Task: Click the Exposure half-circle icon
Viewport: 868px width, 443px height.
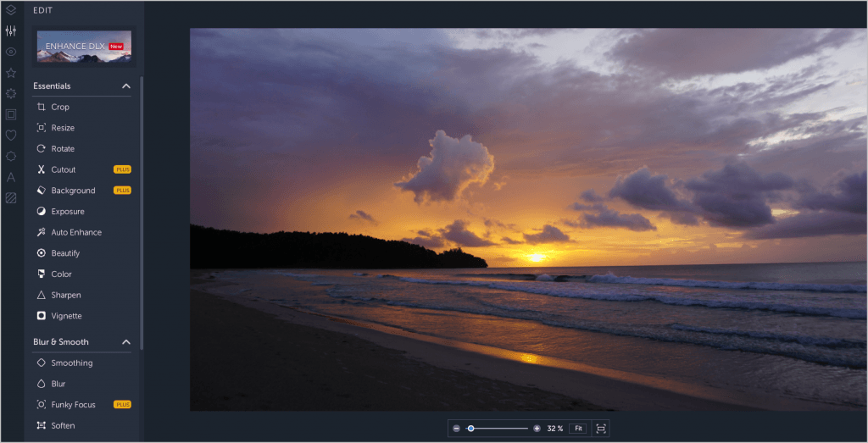Action: pos(41,211)
